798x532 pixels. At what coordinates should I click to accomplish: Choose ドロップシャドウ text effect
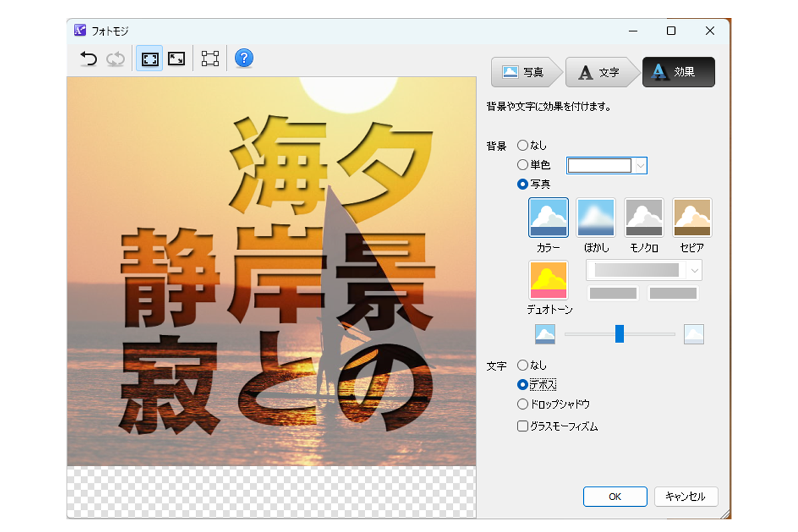pyautogui.click(x=523, y=404)
